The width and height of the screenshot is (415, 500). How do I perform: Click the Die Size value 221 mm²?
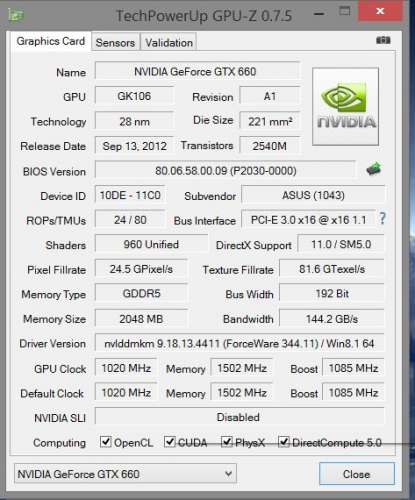click(270, 121)
